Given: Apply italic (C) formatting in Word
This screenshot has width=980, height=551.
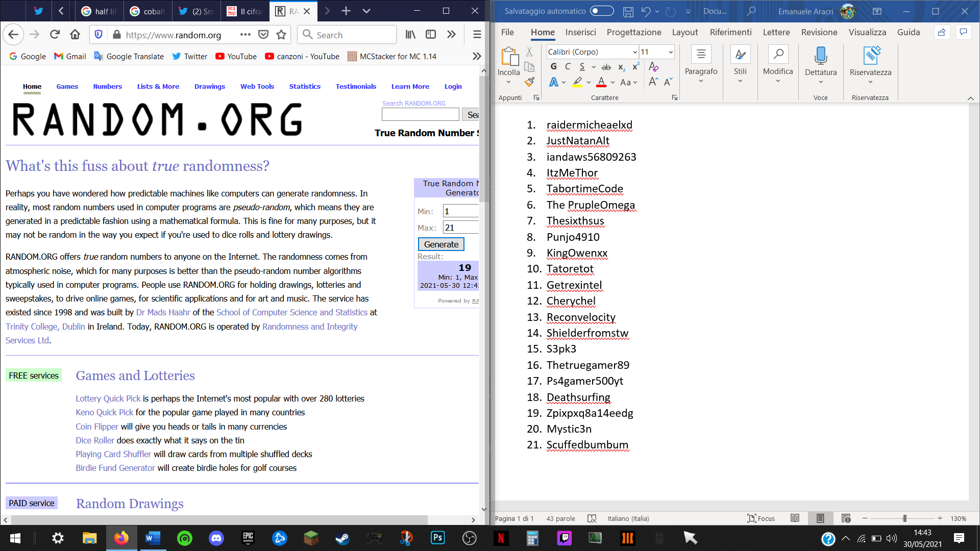Looking at the screenshot, I should (568, 67).
